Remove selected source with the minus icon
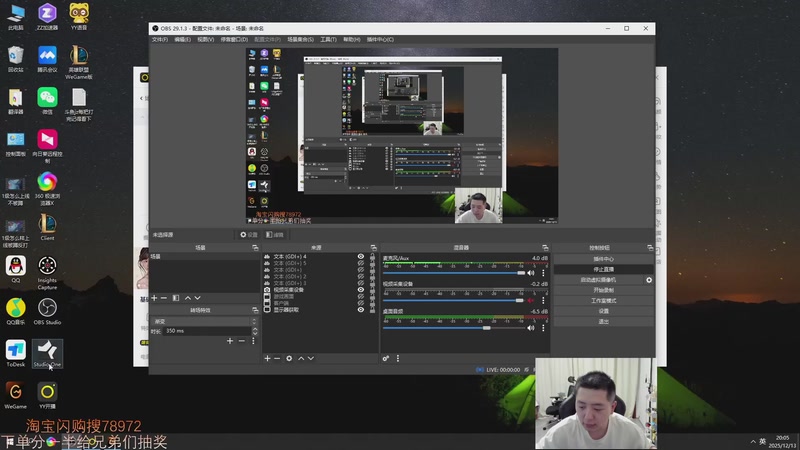The height and width of the screenshot is (450, 800). click(277, 359)
